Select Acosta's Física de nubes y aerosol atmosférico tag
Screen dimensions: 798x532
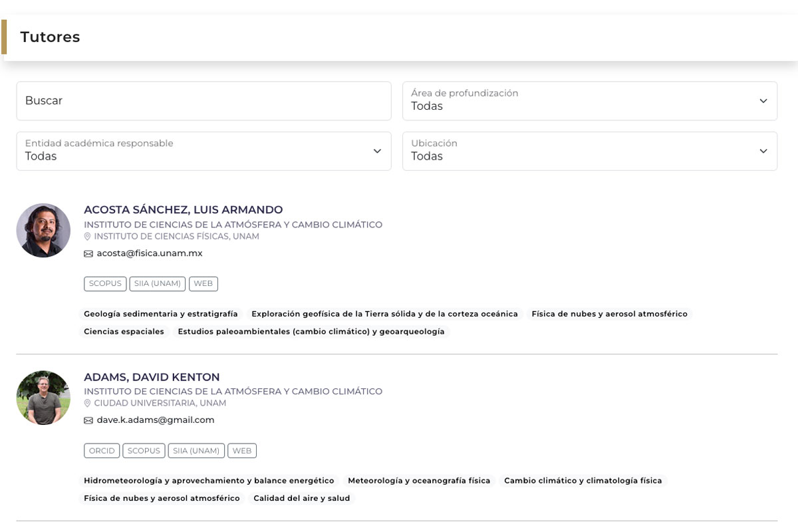tap(610, 314)
